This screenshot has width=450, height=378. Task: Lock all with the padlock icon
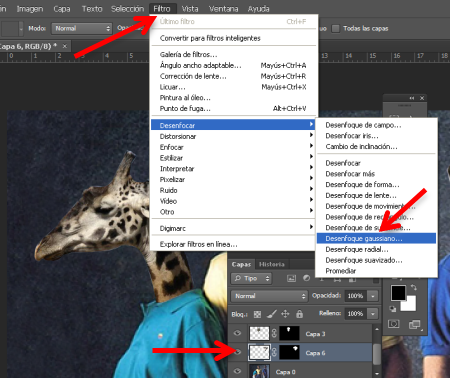[299, 314]
